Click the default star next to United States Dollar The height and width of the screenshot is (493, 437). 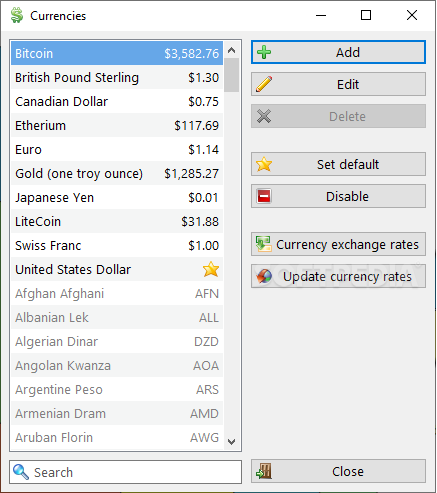click(x=211, y=269)
